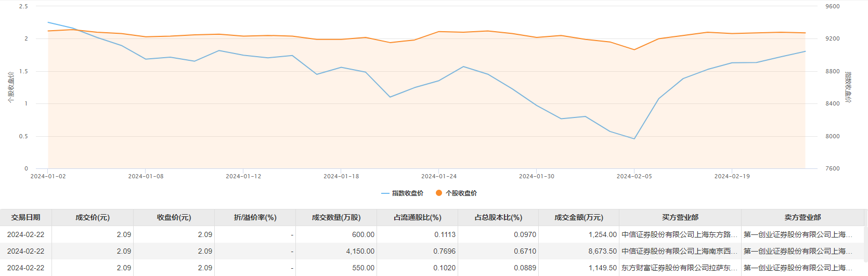The image size is (868, 276).
Task: Click the left axis title 个股收盘价
Action: coord(11,87)
